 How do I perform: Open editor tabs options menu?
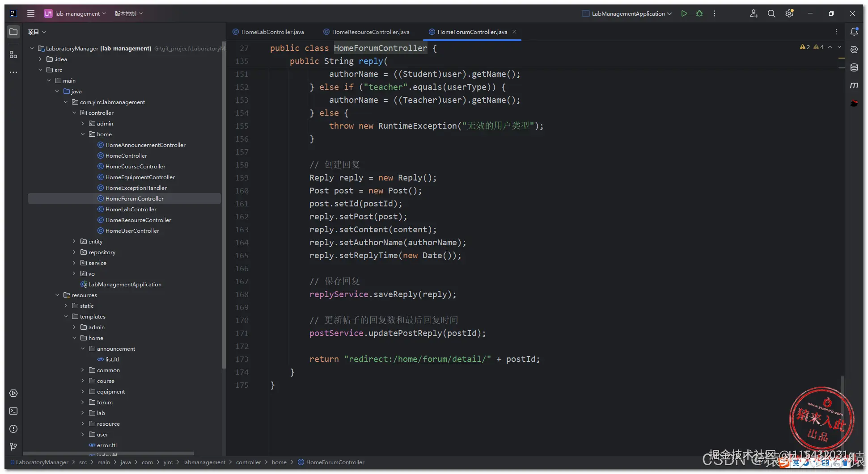coord(836,32)
